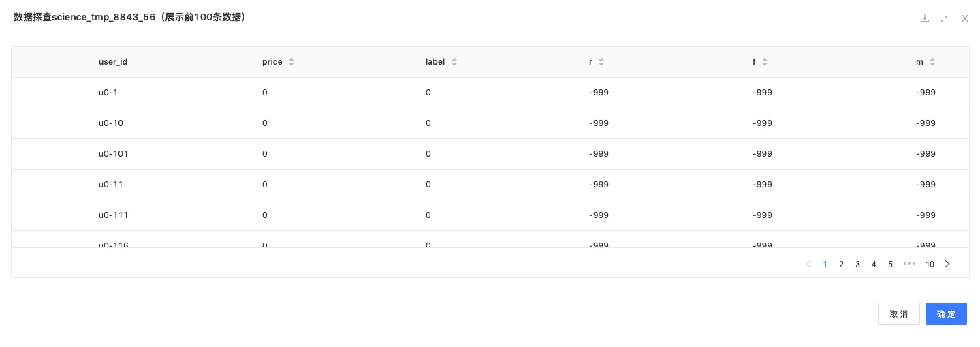Go to page 3

(857, 264)
